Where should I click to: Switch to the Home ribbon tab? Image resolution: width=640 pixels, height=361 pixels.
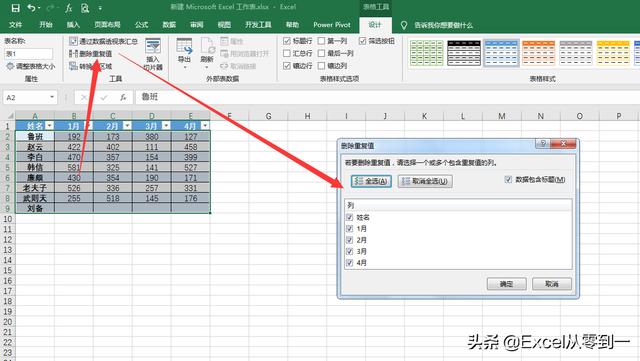pos(45,25)
